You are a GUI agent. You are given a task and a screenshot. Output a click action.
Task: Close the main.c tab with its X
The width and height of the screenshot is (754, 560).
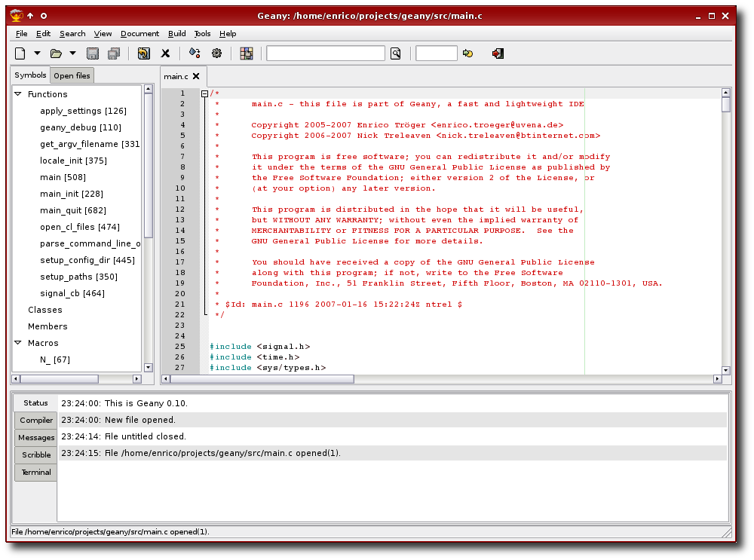[x=196, y=76]
